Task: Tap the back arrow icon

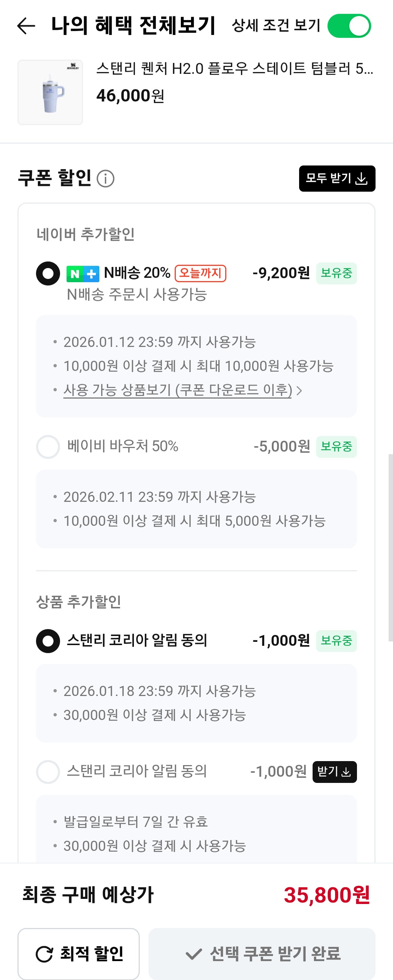Action: coord(26,26)
